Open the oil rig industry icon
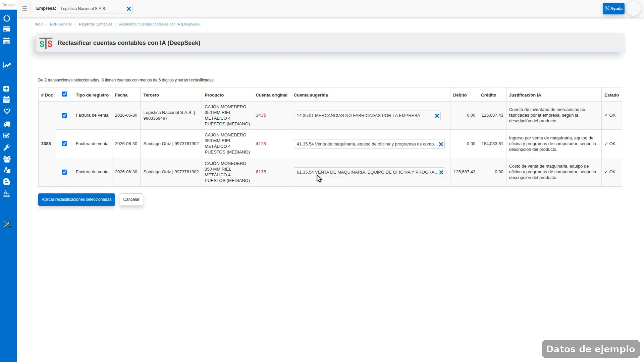Image resolution: width=644 pixels, height=362 pixels. click(6, 194)
